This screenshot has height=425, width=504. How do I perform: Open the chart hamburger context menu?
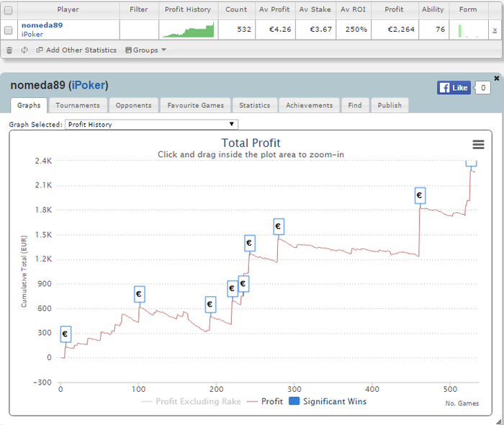[x=478, y=145]
